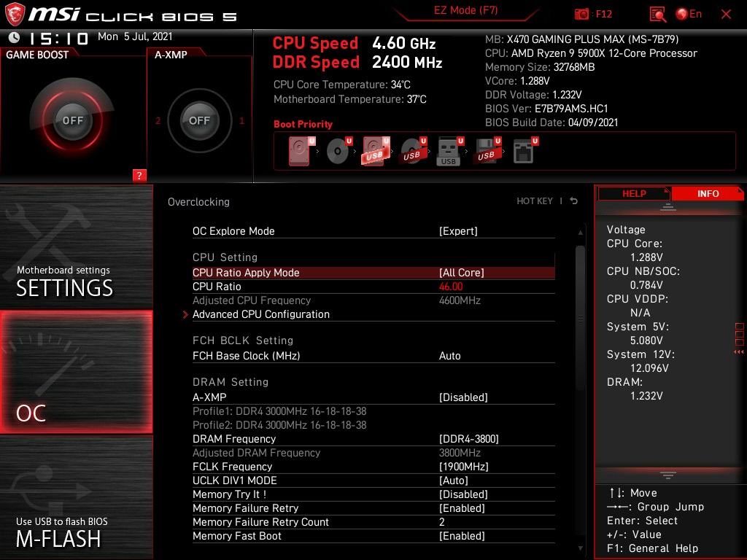
Task: Click the MSI dragon shield logo
Action: click(x=15, y=15)
